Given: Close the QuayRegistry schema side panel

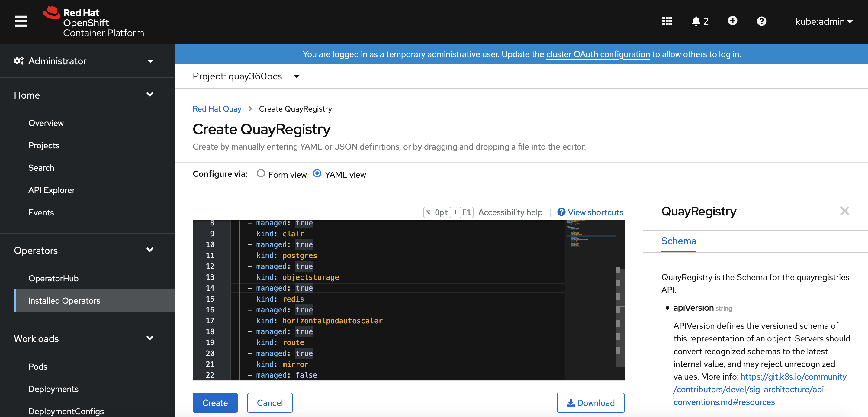Looking at the screenshot, I should pyautogui.click(x=844, y=211).
